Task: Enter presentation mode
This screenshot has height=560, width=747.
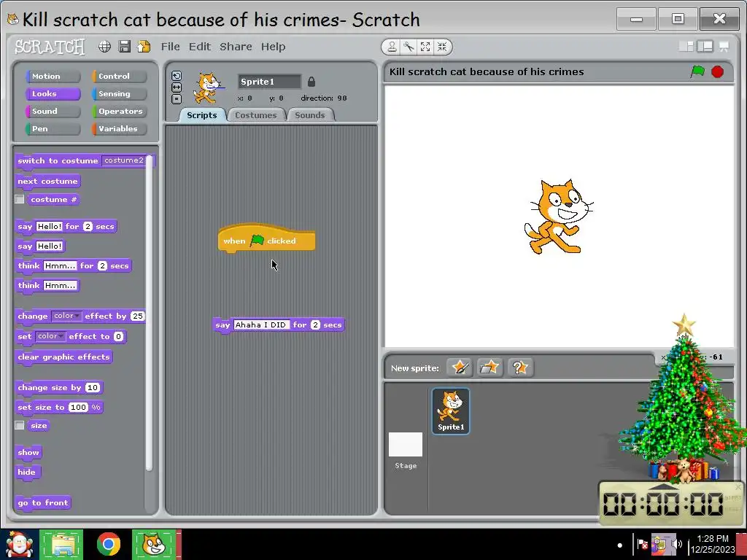Action: pos(724,46)
